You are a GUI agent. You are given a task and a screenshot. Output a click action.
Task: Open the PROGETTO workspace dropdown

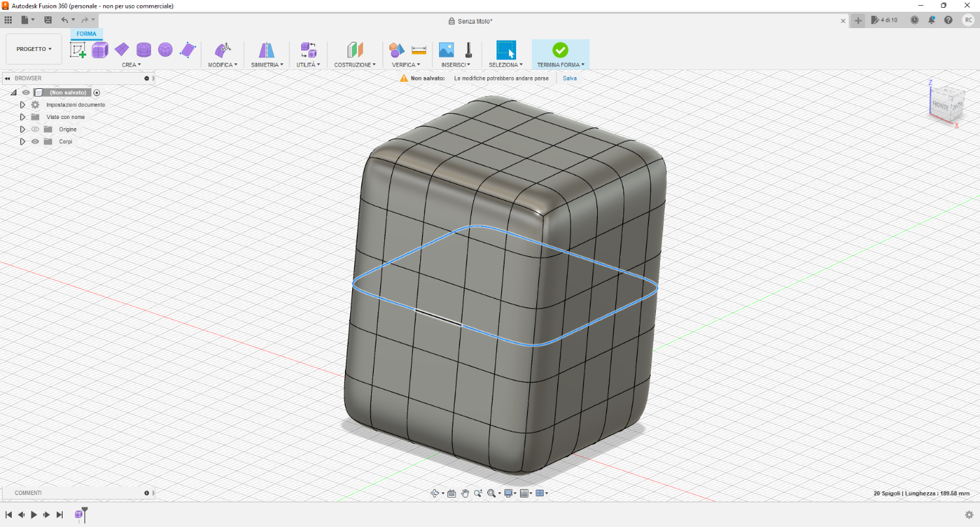coord(34,49)
